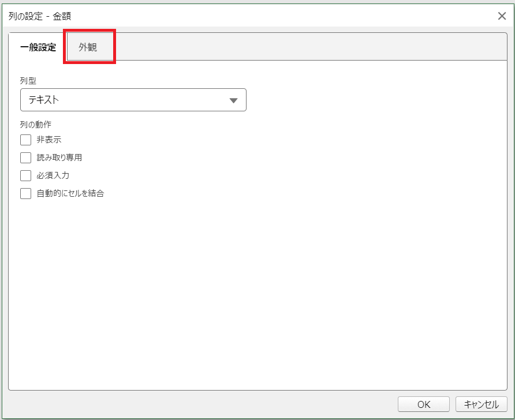
Task: Open the 列型 テキスト dropdown
Action: click(133, 100)
